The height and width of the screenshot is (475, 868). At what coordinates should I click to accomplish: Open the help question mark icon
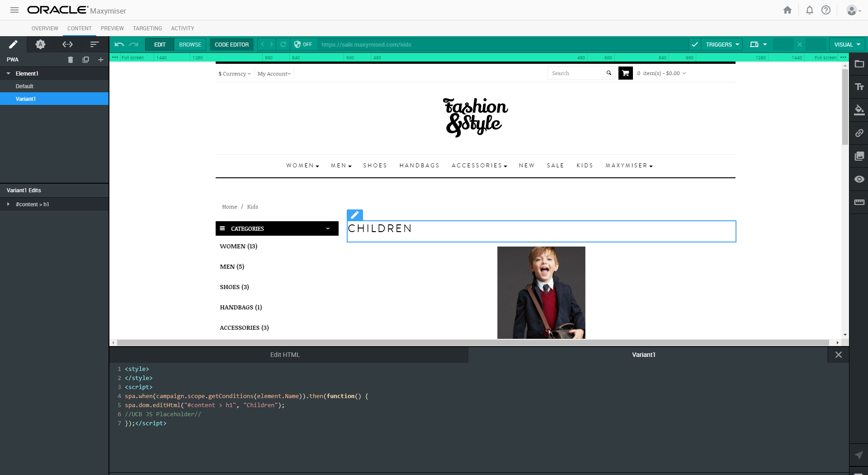click(x=826, y=10)
